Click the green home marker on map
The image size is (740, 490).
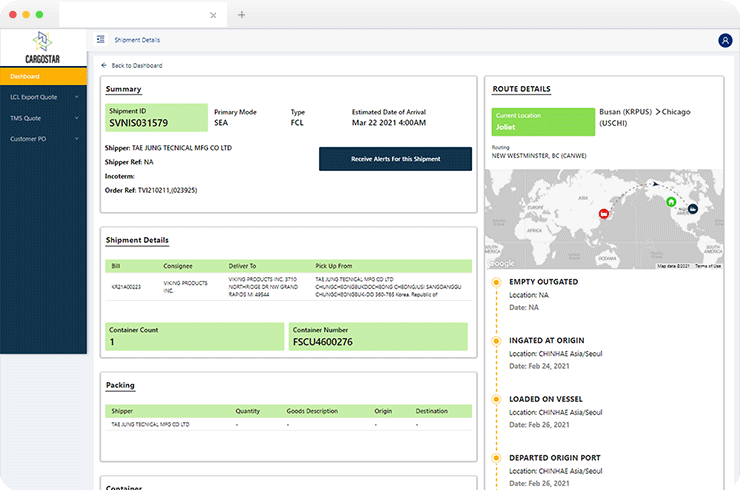point(671,202)
